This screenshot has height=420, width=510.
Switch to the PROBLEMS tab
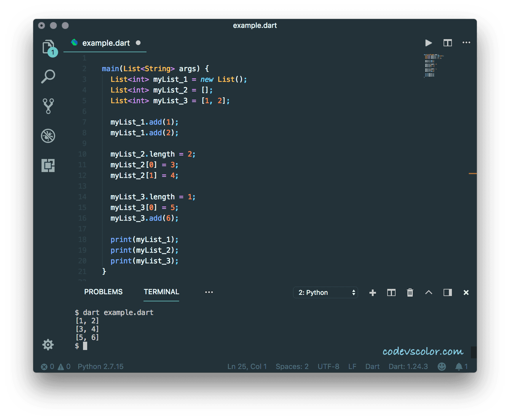pyautogui.click(x=103, y=292)
